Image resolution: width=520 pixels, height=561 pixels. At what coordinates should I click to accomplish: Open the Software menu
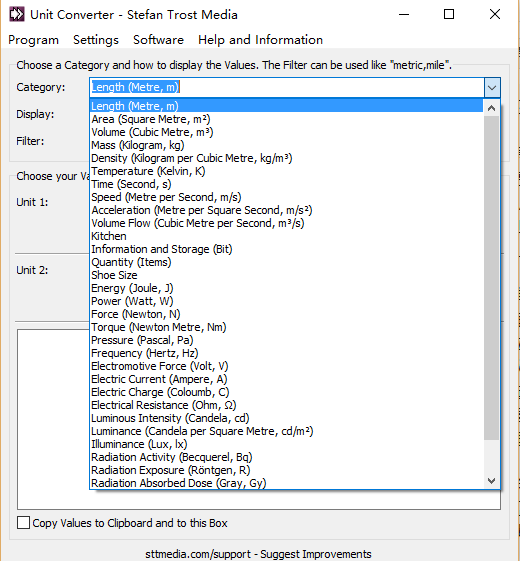click(158, 40)
